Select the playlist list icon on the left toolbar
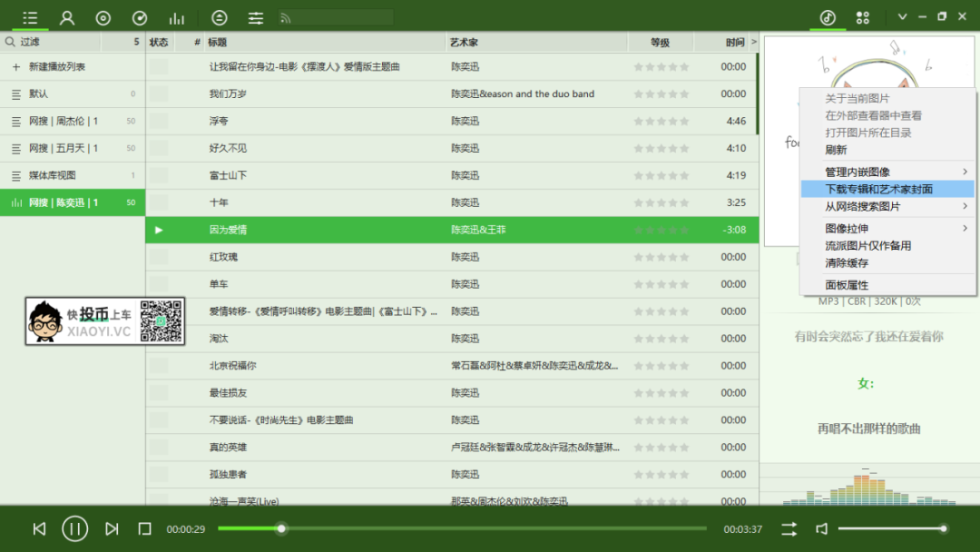This screenshot has height=552, width=980. (30, 16)
